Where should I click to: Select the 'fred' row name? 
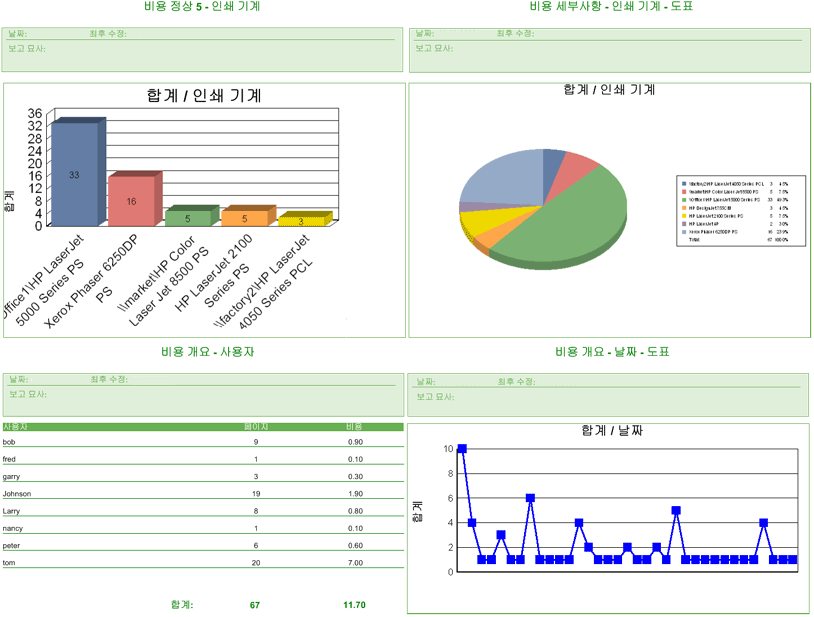pos(9,459)
